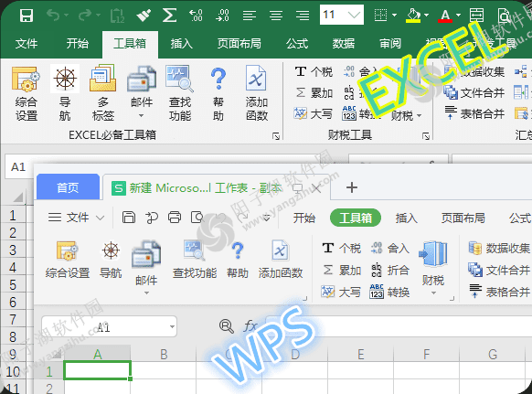The width and height of the screenshot is (532, 394).
Task: Click 数据收集 in WPS ribbon
Action: (499, 249)
